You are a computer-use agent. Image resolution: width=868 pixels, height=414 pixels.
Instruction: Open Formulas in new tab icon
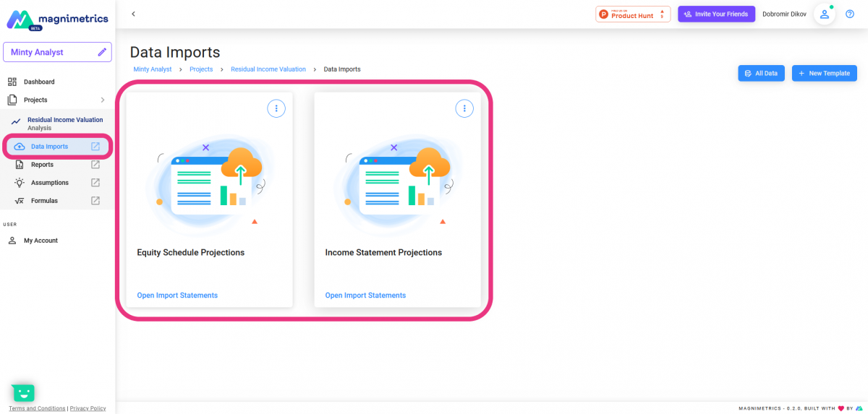pyautogui.click(x=95, y=201)
